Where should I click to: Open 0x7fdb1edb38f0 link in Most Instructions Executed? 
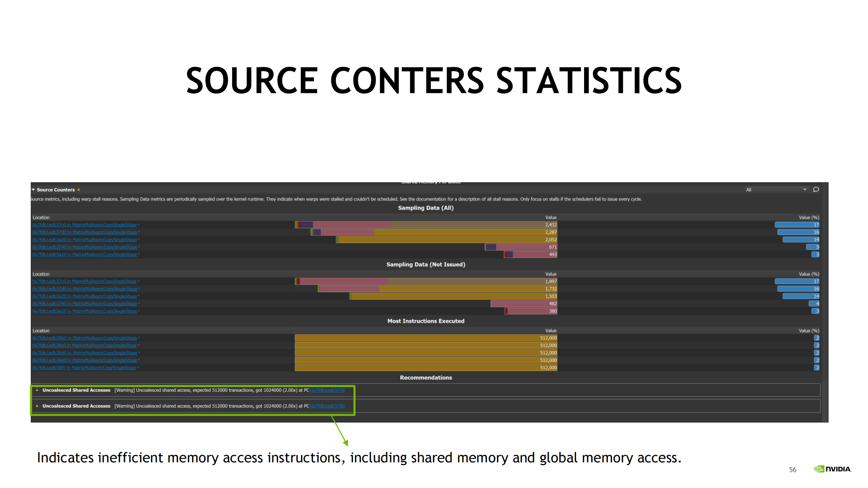click(x=84, y=368)
